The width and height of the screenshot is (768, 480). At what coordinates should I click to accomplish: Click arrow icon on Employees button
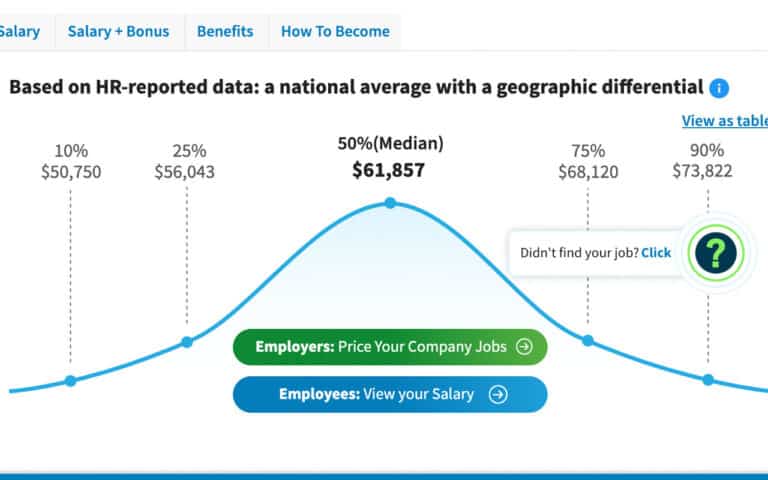[498, 394]
